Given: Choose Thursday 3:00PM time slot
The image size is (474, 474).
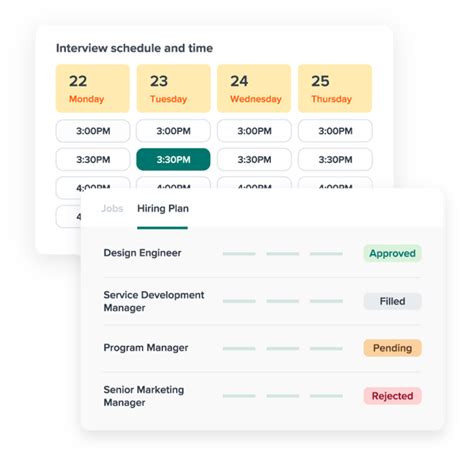Looking at the screenshot, I should point(335,131).
